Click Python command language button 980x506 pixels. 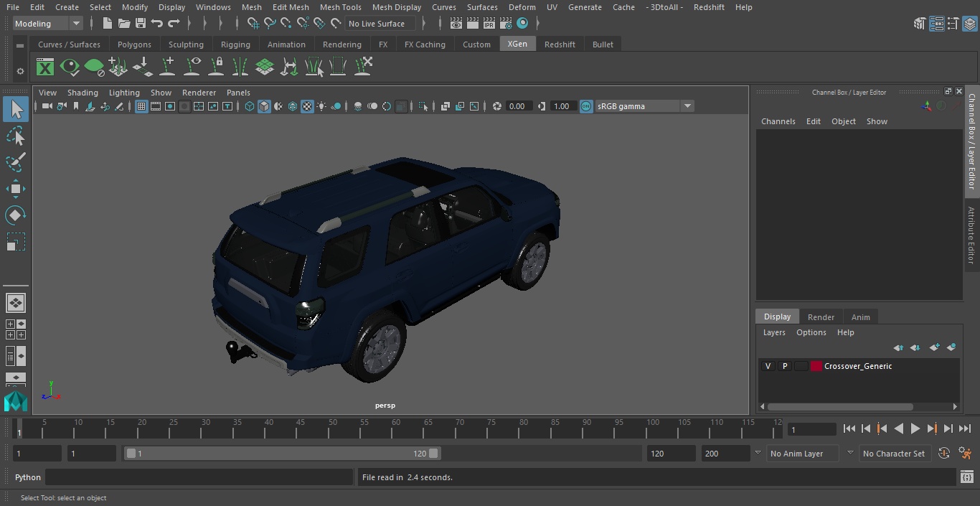click(28, 477)
